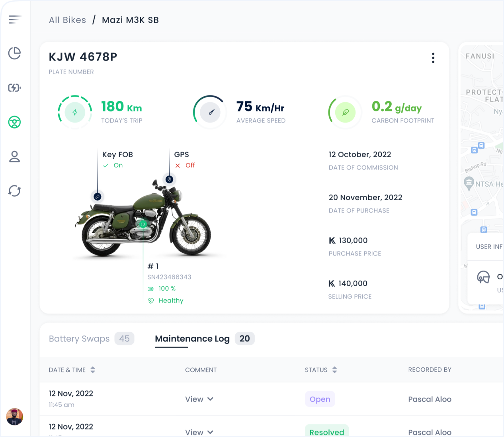The height and width of the screenshot is (437, 504).
Task: Click the Open status badge
Action: click(x=320, y=399)
